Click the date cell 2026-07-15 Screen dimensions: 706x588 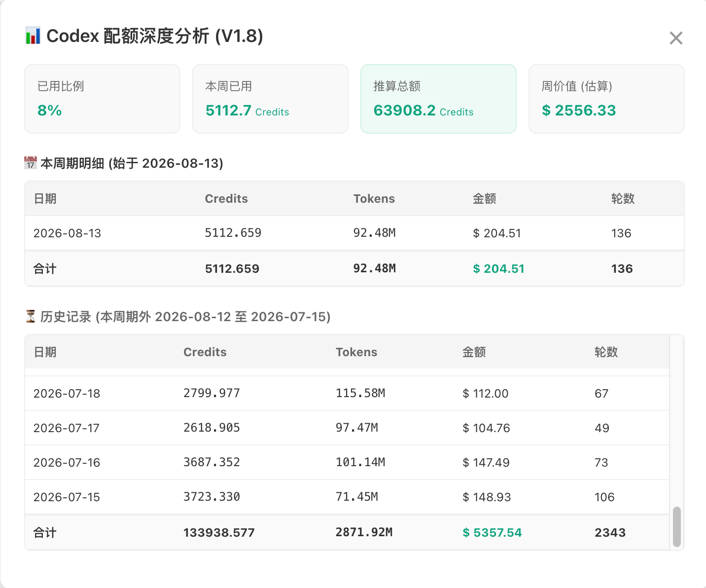67,497
